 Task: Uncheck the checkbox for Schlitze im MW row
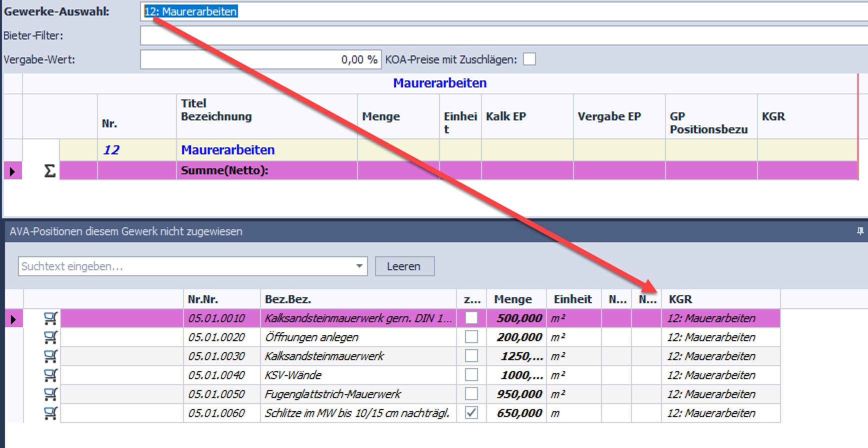click(x=471, y=413)
